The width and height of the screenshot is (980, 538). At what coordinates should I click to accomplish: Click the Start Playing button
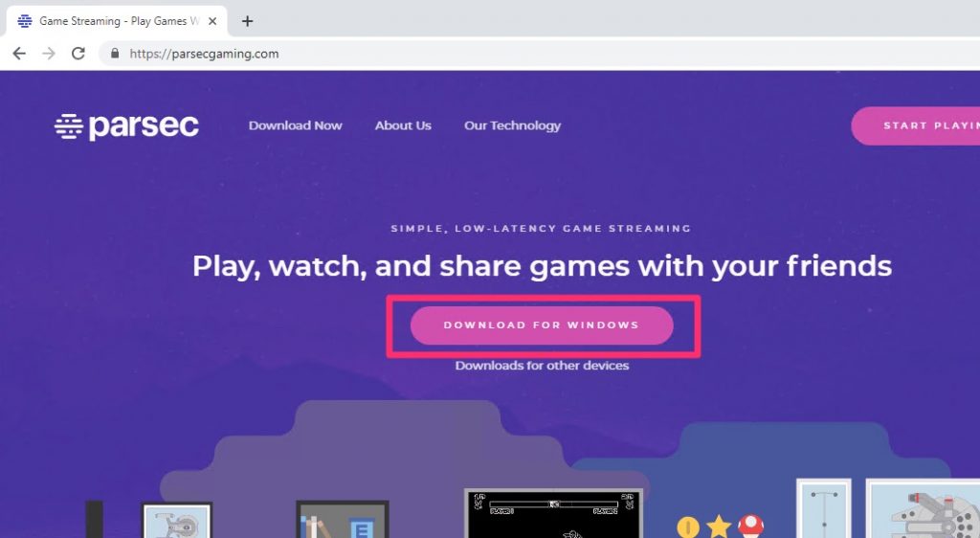916,125
